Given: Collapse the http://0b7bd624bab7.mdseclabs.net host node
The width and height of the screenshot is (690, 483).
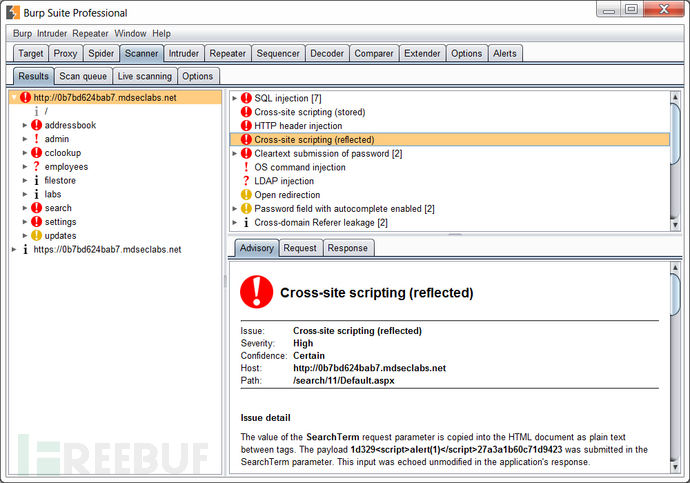Looking at the screenshot, I should (x=14, y=97).
